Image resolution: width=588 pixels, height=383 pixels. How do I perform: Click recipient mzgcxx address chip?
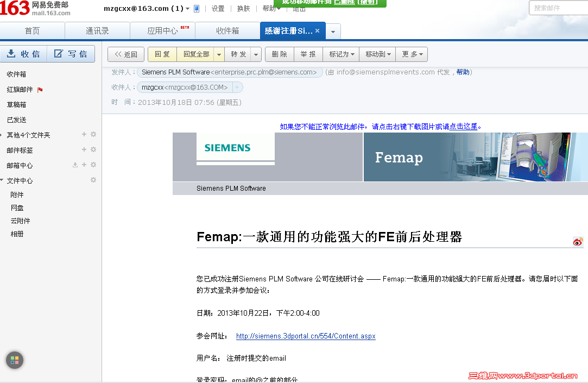[185, 87]
